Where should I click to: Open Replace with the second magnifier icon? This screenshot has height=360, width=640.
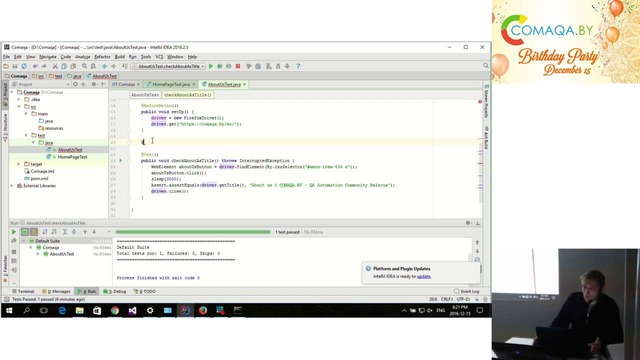(x=93, y=66)
